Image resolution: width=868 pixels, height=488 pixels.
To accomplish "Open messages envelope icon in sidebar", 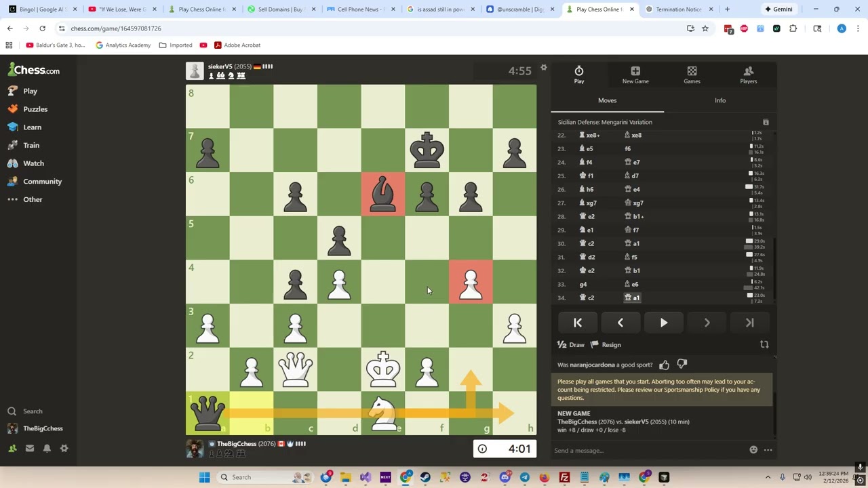I will coord(30,448).
